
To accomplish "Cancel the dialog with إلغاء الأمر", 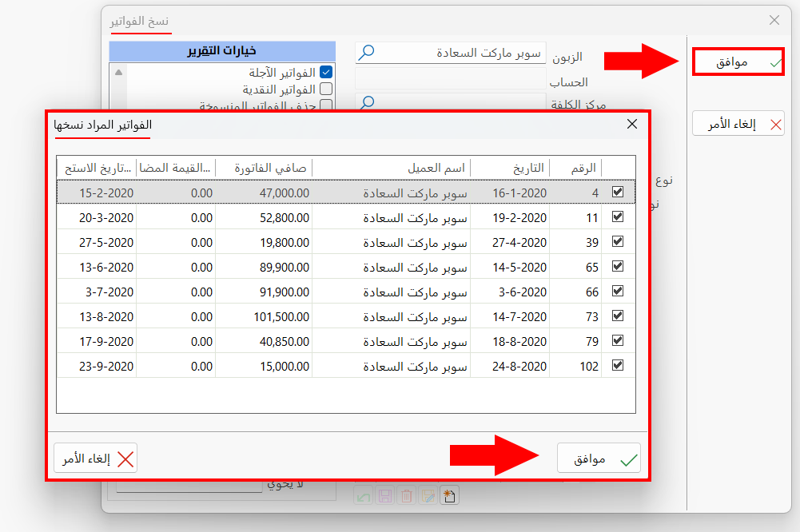I will tap(96, 458).
